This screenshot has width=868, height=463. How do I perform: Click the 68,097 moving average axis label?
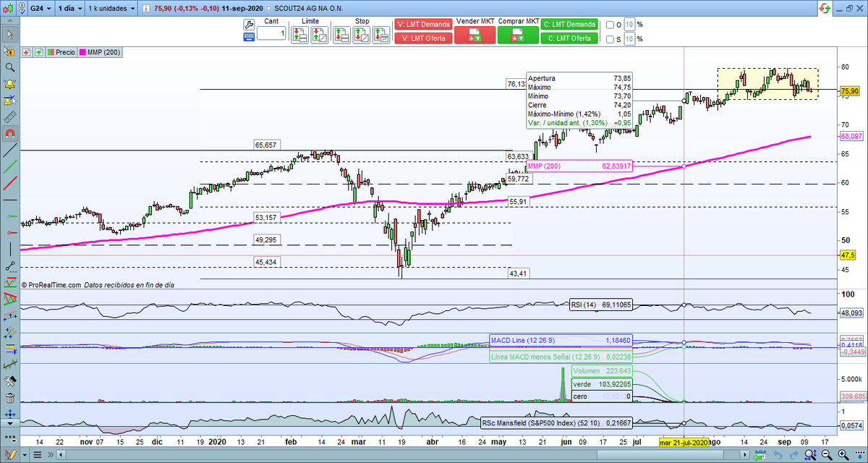(x=851, y=136)
